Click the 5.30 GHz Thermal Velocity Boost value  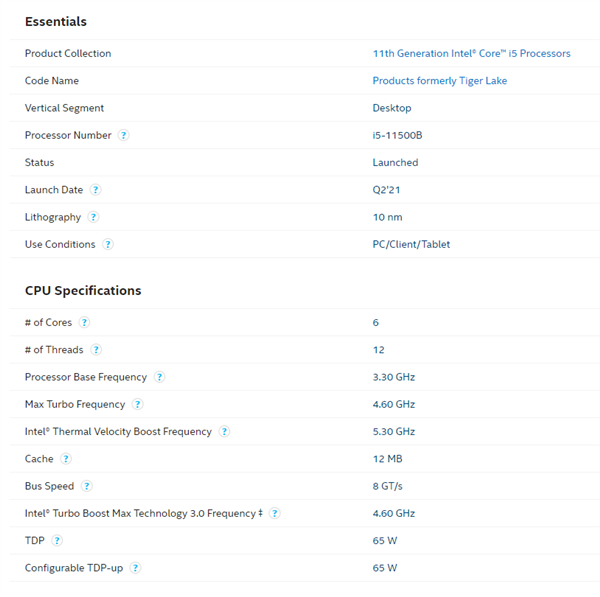coord(394,431)
